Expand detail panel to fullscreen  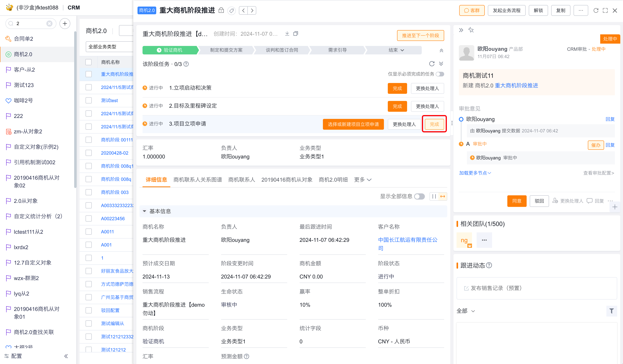tap(605, 10)
